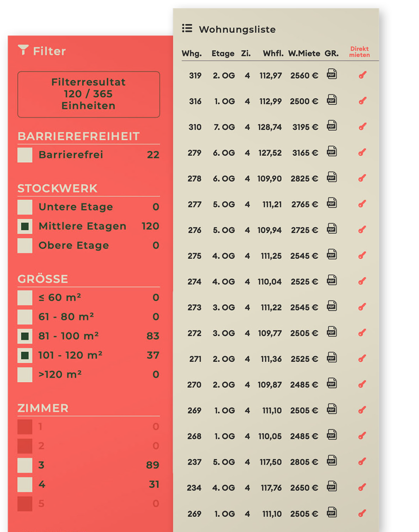The image size is (419, 532).
Task: Click the key icon for apartment 272
Action: [362, 333]
